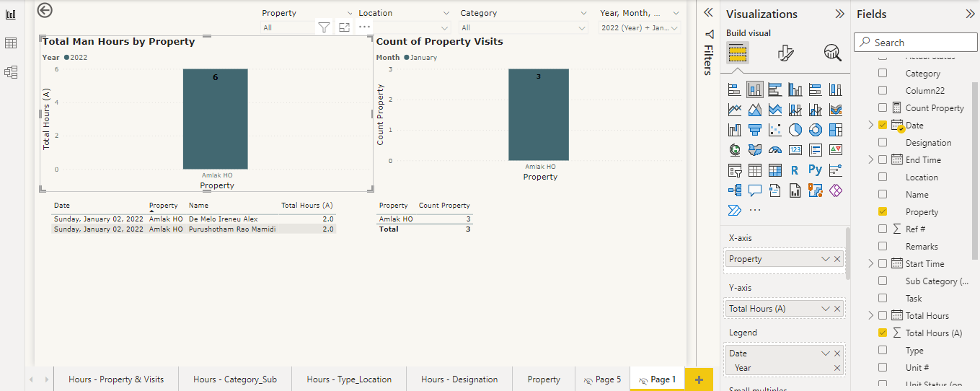The height and width of the screenshot is (391, 980).
Task: Choose Pie chart visualization
Action: 795,130
